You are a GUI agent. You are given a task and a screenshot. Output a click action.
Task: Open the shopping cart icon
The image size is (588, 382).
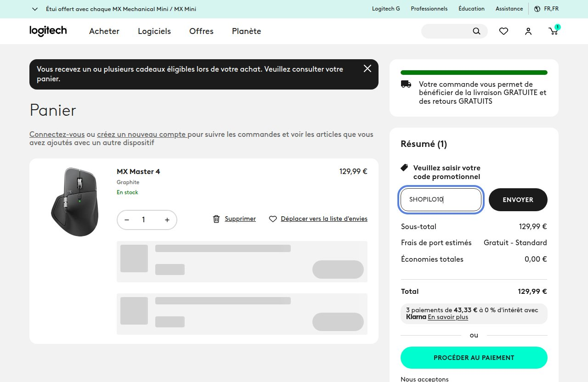pos(554,30)
